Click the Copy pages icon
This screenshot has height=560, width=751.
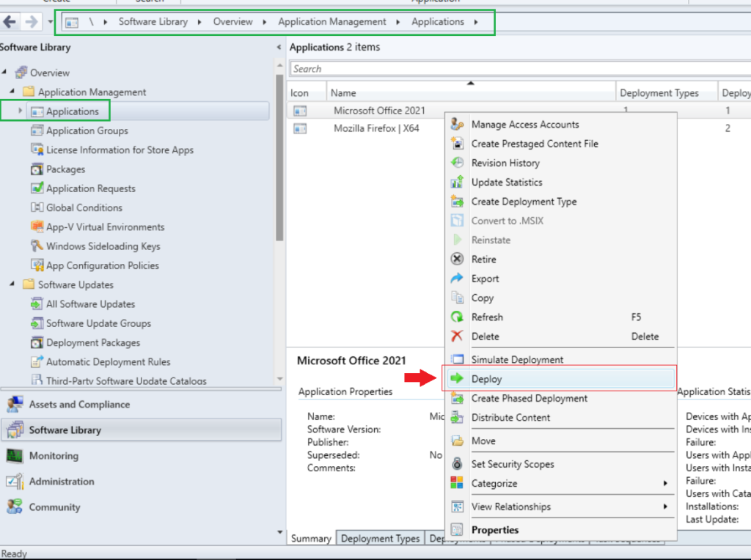click(457, 298)
